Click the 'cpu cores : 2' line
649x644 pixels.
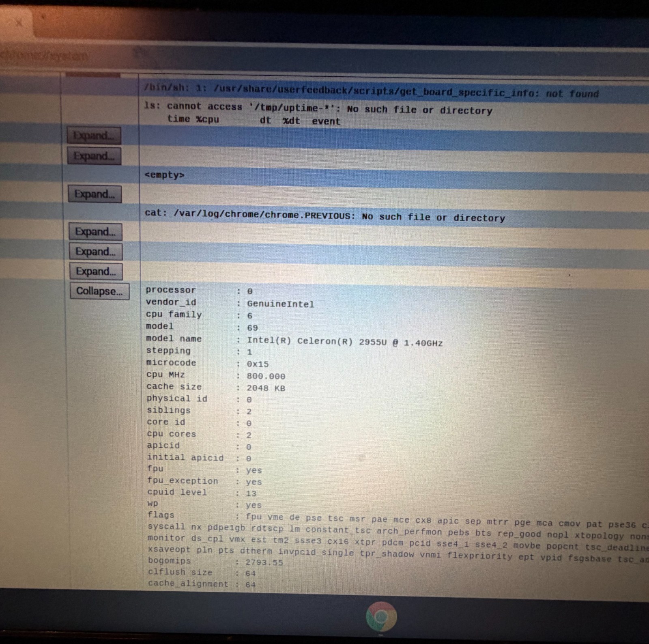pyautogui.click(x=199, y=434)
